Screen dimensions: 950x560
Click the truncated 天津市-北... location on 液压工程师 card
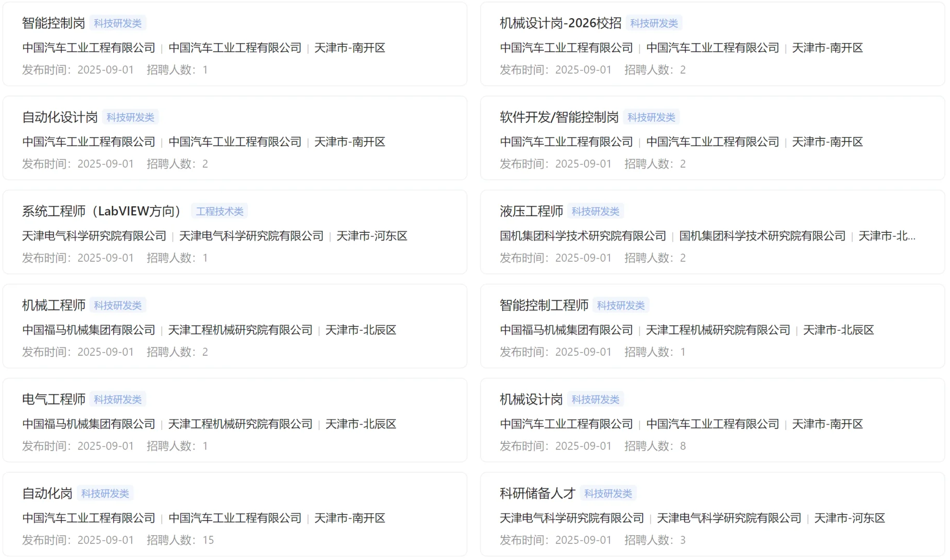pos(887,236)
